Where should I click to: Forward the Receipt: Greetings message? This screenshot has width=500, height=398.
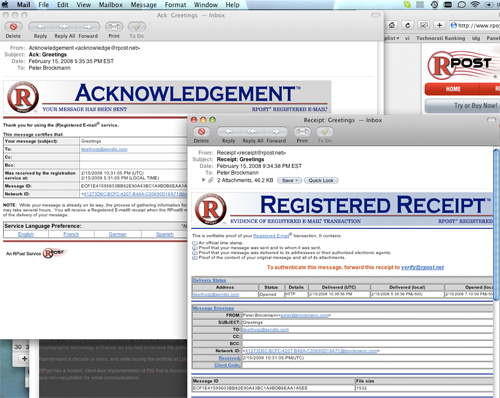coord(276,132)
